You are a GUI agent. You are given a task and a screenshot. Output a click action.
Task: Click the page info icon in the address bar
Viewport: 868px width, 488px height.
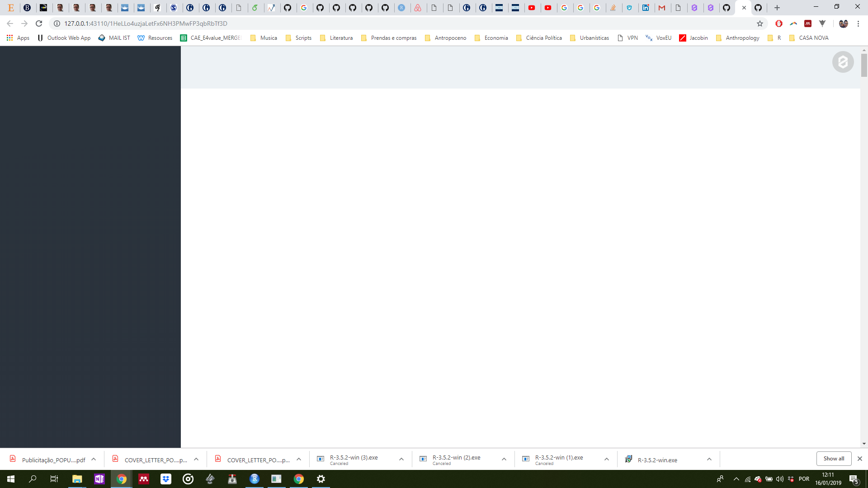56,23
